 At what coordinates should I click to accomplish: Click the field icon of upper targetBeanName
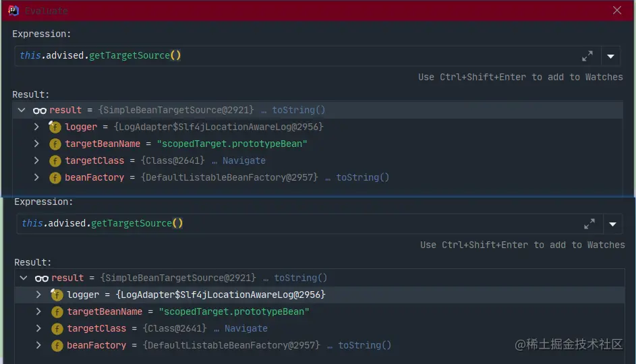tap(55, 144)
